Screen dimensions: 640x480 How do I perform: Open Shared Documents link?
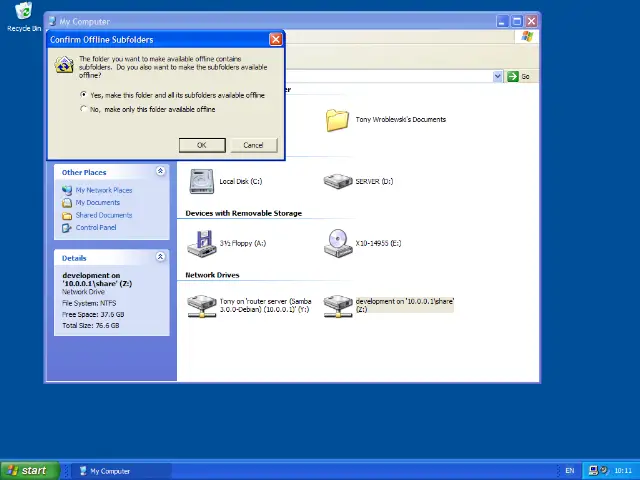click(x=104, y=216)
